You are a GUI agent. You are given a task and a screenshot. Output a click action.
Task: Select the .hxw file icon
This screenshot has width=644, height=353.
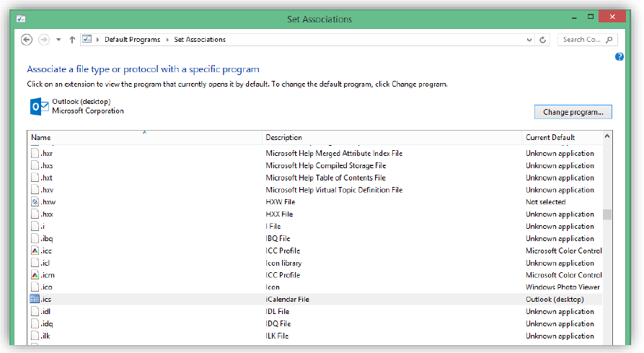click(x=35, y=202)
